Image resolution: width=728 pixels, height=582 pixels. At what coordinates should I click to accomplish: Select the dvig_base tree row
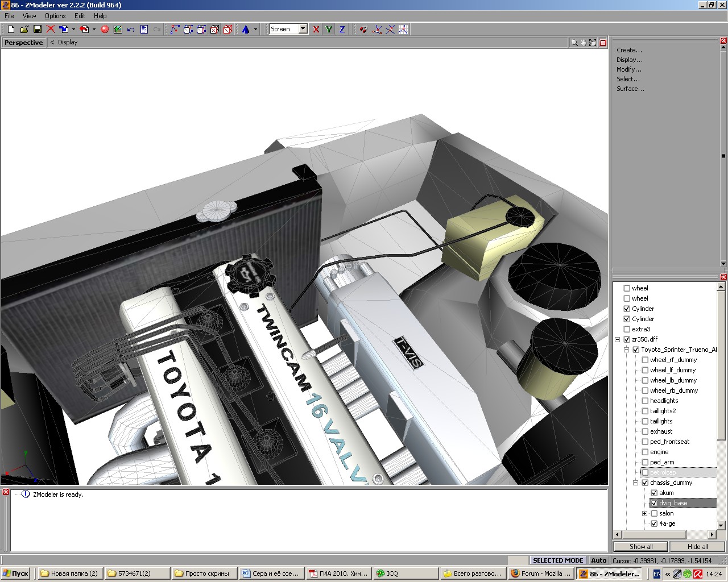(683, 503)
